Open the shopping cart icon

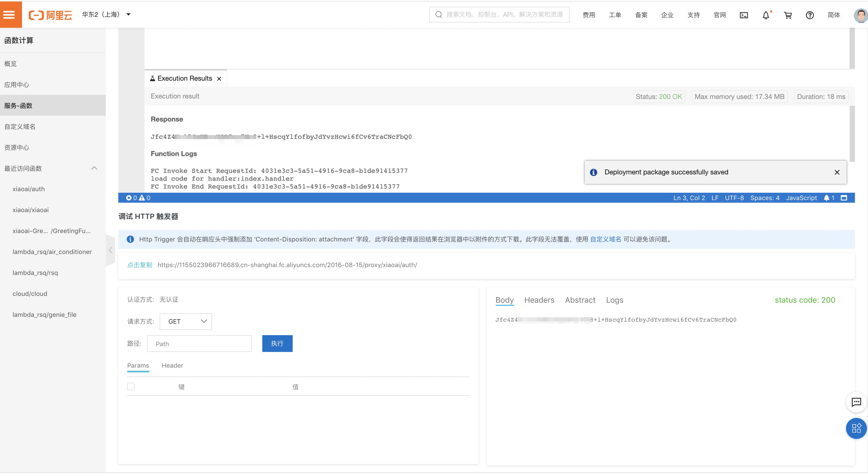[788, 15]
